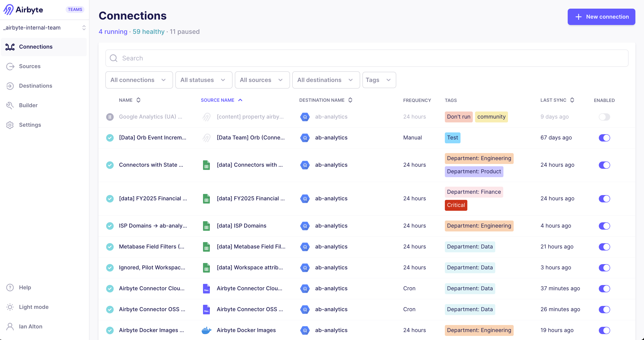Click the Help question-mark icon

(10, 287)
